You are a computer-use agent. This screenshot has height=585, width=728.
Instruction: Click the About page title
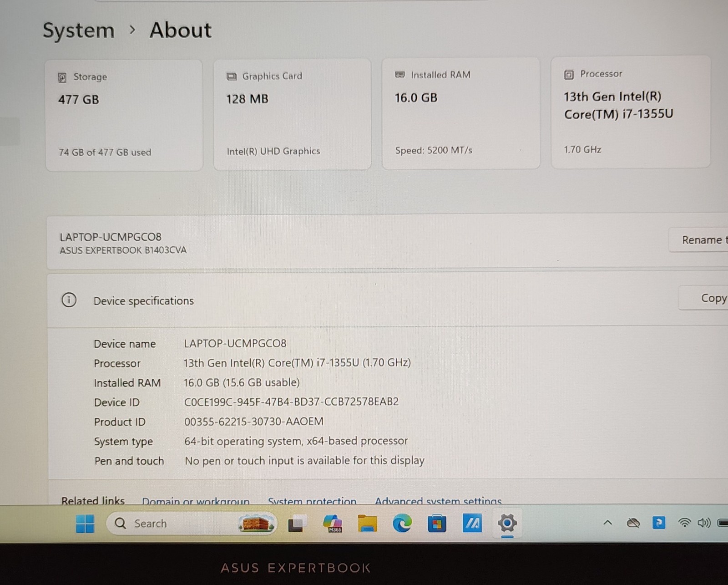click(181, 30)
